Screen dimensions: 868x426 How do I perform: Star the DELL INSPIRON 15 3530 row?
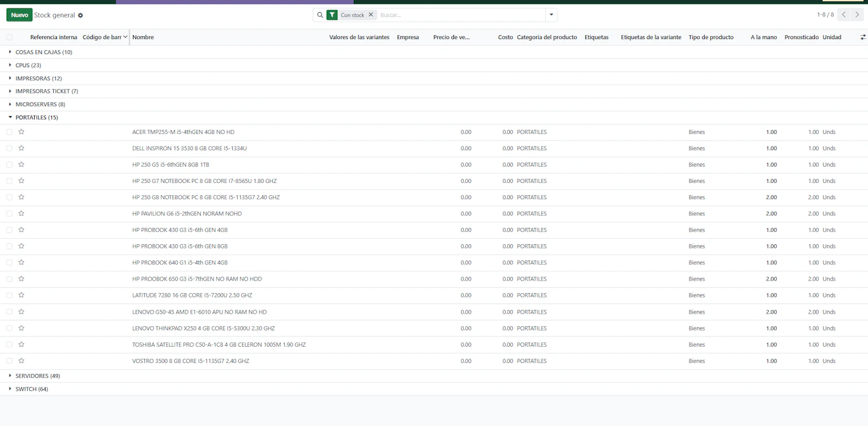click(x=22, y=148)
